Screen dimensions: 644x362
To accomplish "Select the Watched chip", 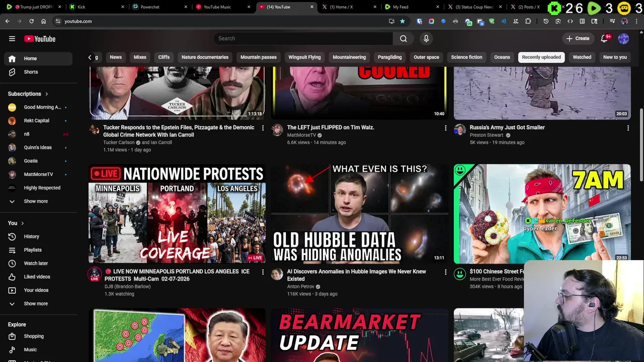I will point(582,57).
